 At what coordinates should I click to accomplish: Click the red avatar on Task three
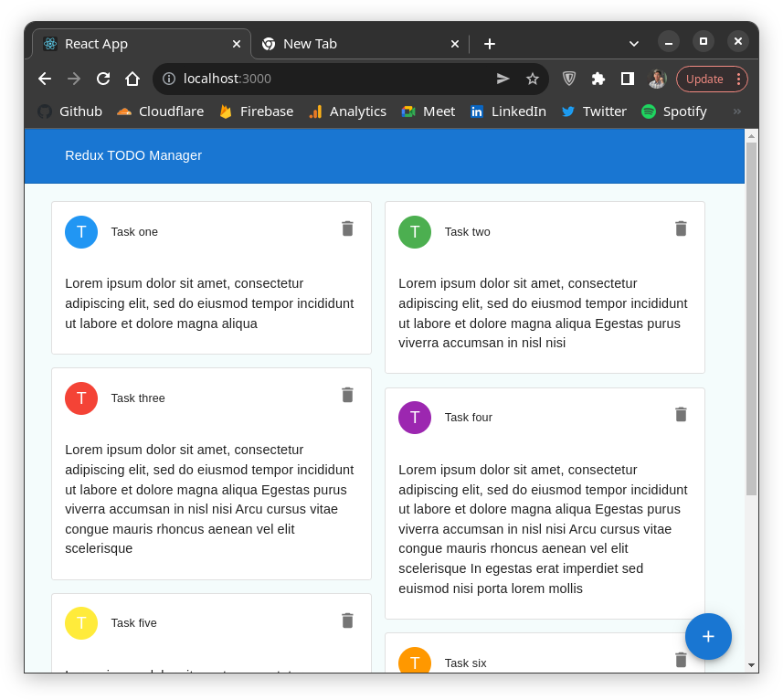[x=81, y=398]
